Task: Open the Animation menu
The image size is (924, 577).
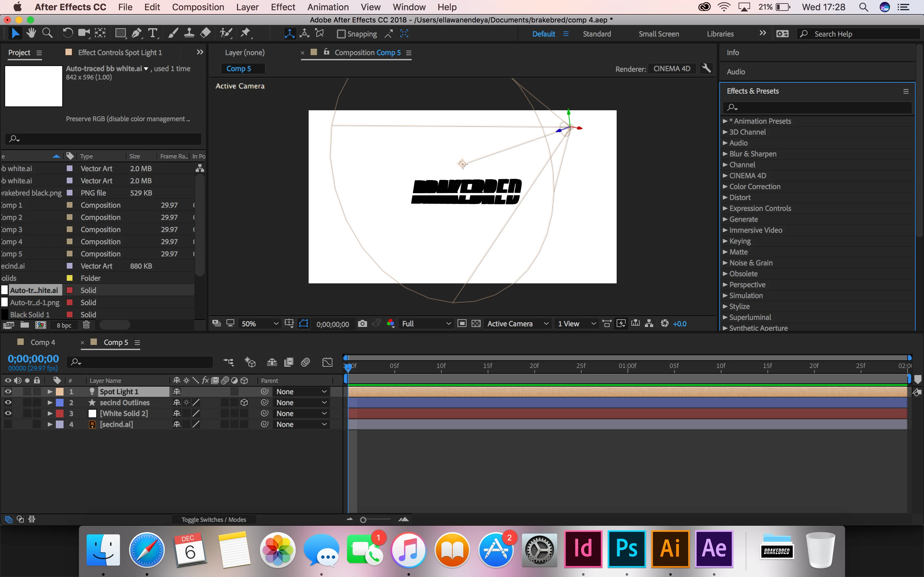Action: tap(328, 7)
